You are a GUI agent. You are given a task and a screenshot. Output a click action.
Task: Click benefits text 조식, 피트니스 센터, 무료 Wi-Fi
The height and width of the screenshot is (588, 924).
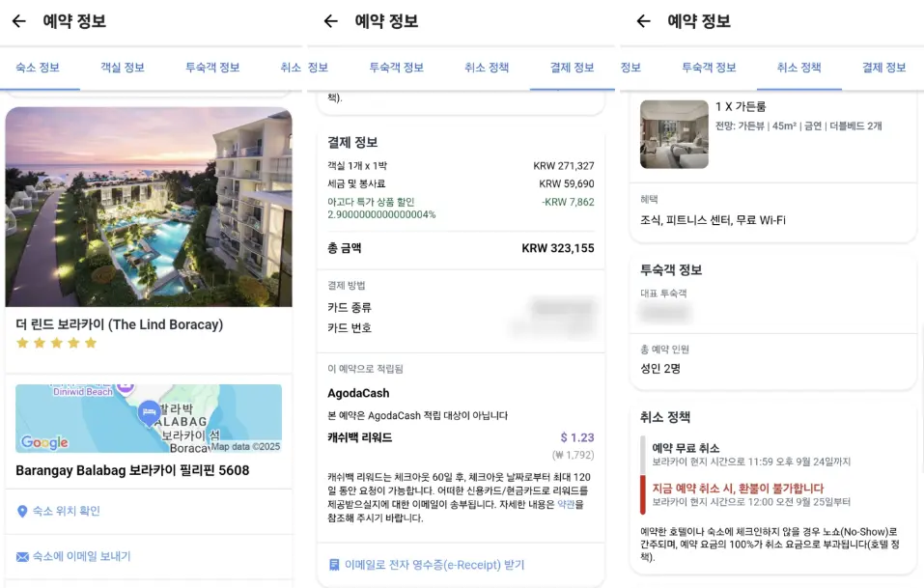point(713,220)
